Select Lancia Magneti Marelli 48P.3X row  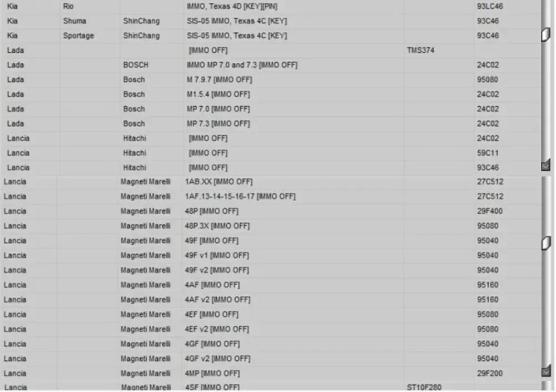point(271,226)
